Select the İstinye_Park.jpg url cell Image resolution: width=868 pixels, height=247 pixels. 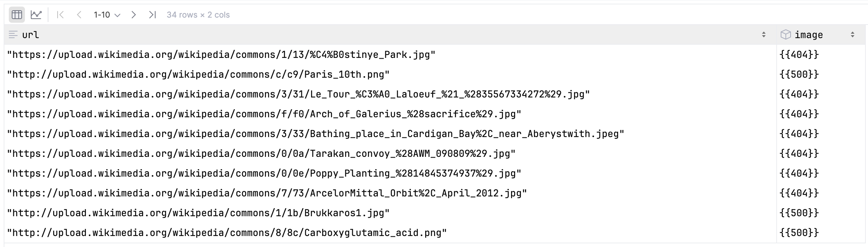(x=221, y=55)
